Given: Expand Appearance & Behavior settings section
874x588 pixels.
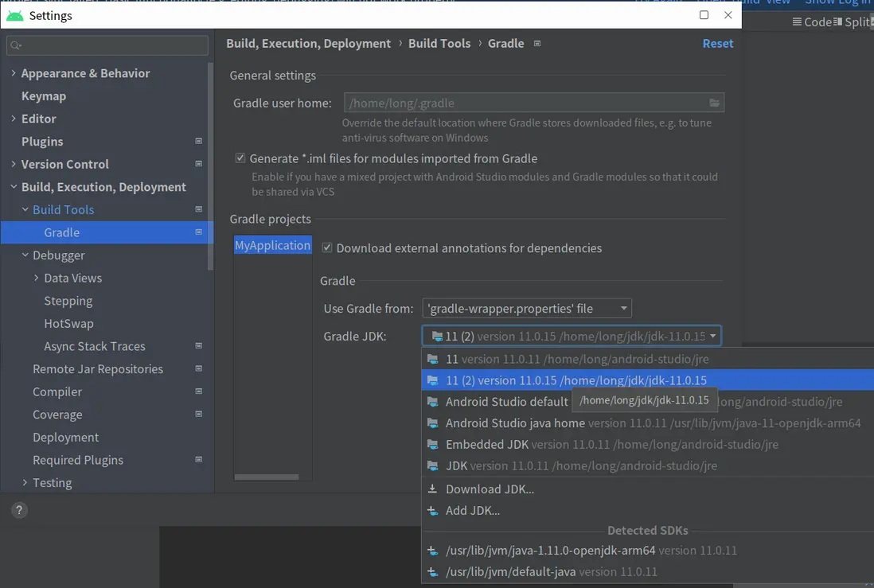Looking at the screenshot, I should point(14,73).
